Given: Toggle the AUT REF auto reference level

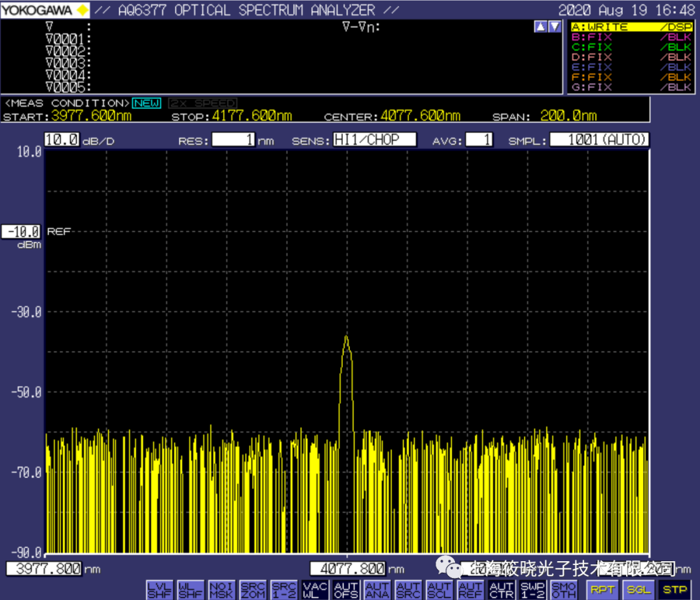Looking at the screenshot, I should (471, 590).
